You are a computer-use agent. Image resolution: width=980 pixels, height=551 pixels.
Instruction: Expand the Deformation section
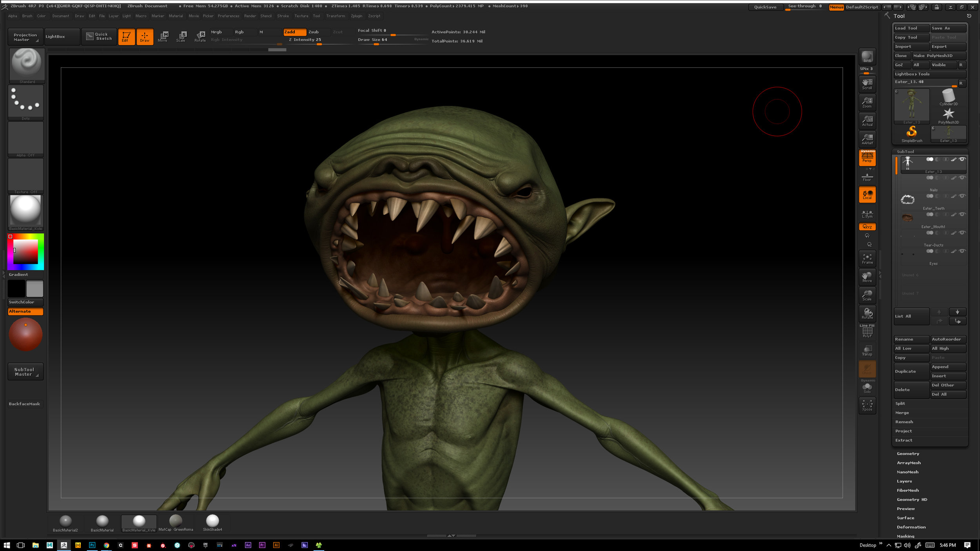[x=911, y=527]
